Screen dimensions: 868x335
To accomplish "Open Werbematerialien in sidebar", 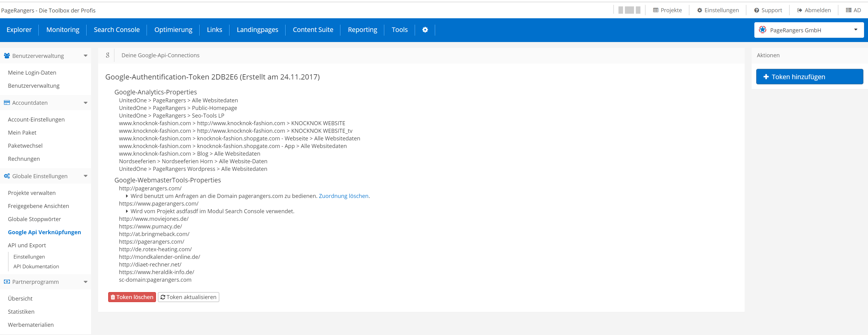I will (x=31, y=325).
